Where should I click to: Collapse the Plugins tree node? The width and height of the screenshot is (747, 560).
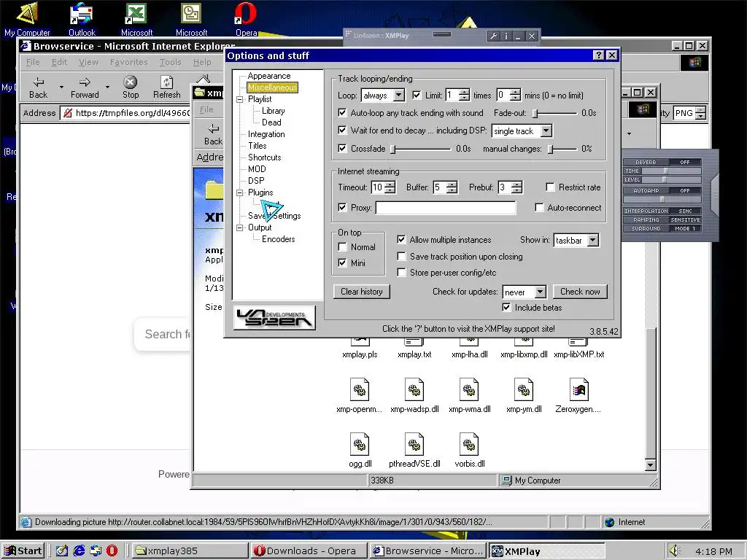click(x=239, y=192)
